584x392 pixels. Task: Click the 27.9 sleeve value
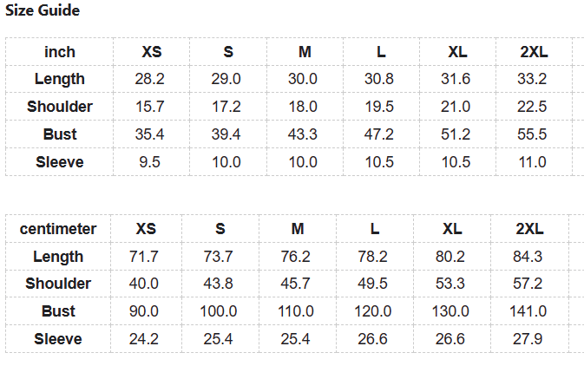click(528, 339)
